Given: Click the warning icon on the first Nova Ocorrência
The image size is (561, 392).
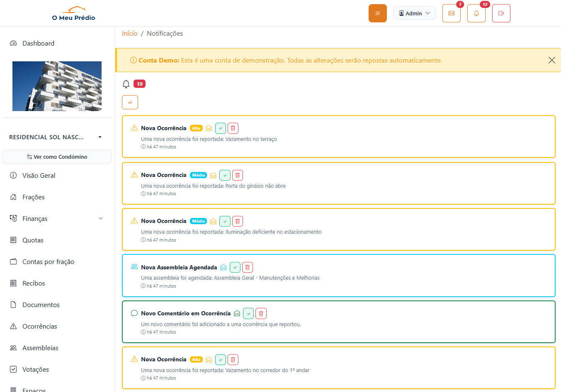Looking at the screenshot, I should (134, 128).
